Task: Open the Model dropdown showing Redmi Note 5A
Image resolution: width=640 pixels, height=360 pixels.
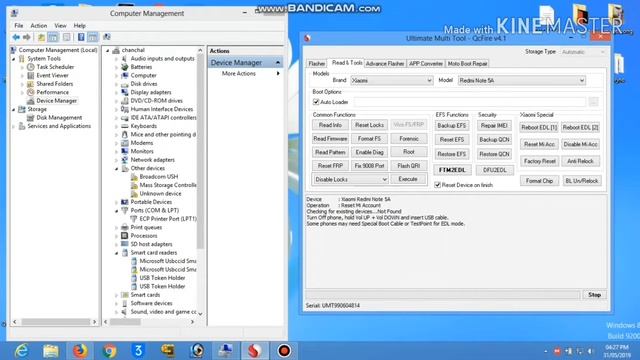Action: (x=522, y=80)
